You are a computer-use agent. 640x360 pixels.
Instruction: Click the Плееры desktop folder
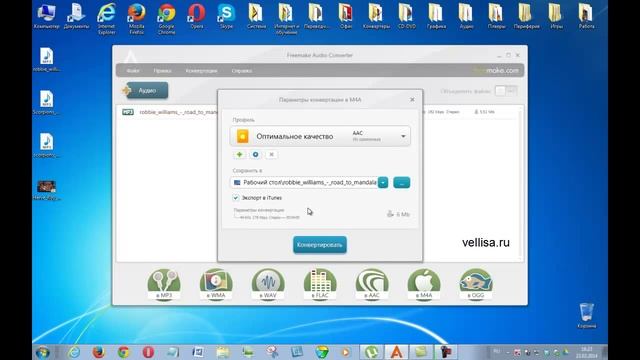click(x=496, y=16)
